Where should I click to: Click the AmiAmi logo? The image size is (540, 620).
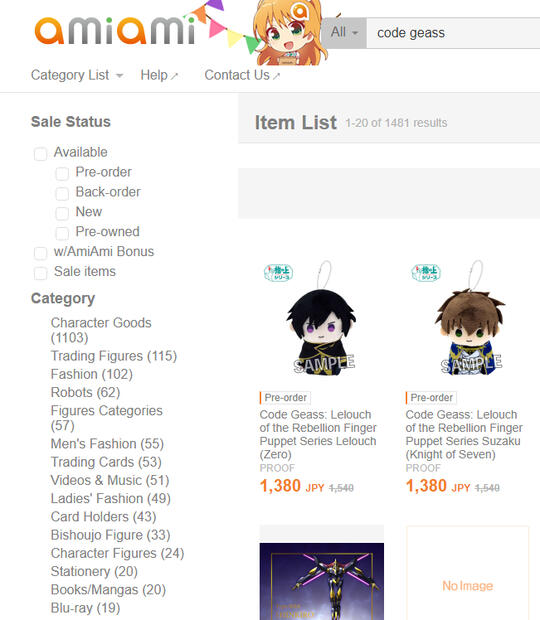pos(115,30)
